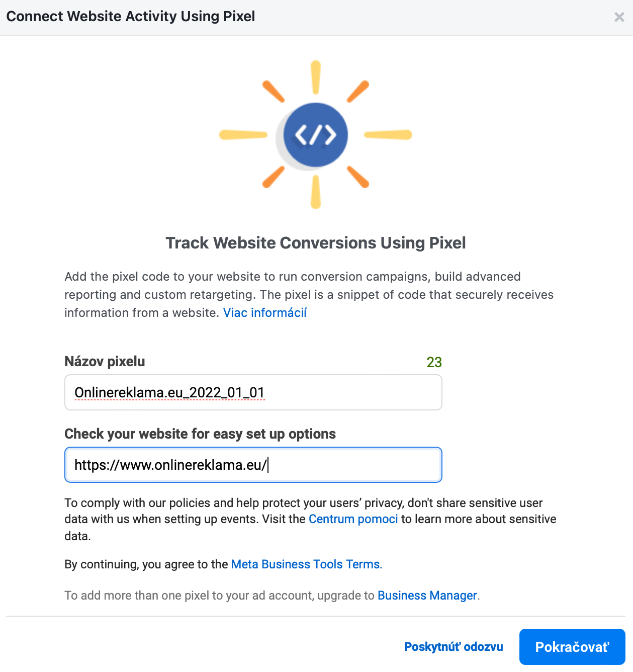Click the top yellow ray of the illustration
The image size is (633, 672).
(x=316, y=77)
